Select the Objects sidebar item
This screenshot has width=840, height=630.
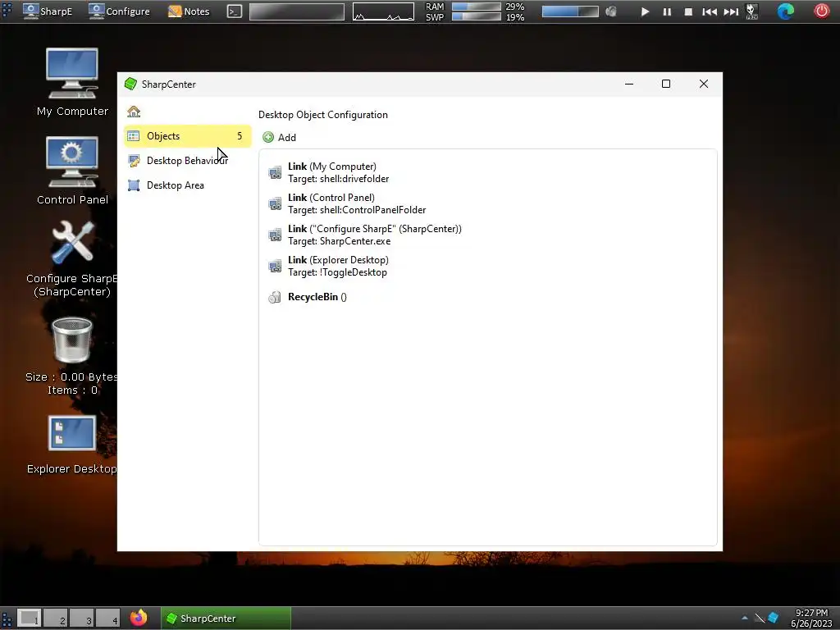188,136
